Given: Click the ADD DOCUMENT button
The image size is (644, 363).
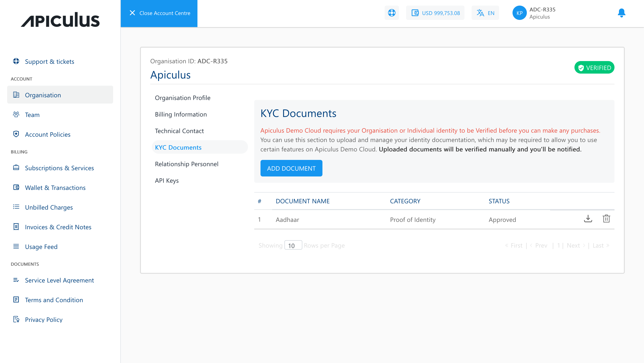Looking at the screenshot, I should click(x=291, y=168).
